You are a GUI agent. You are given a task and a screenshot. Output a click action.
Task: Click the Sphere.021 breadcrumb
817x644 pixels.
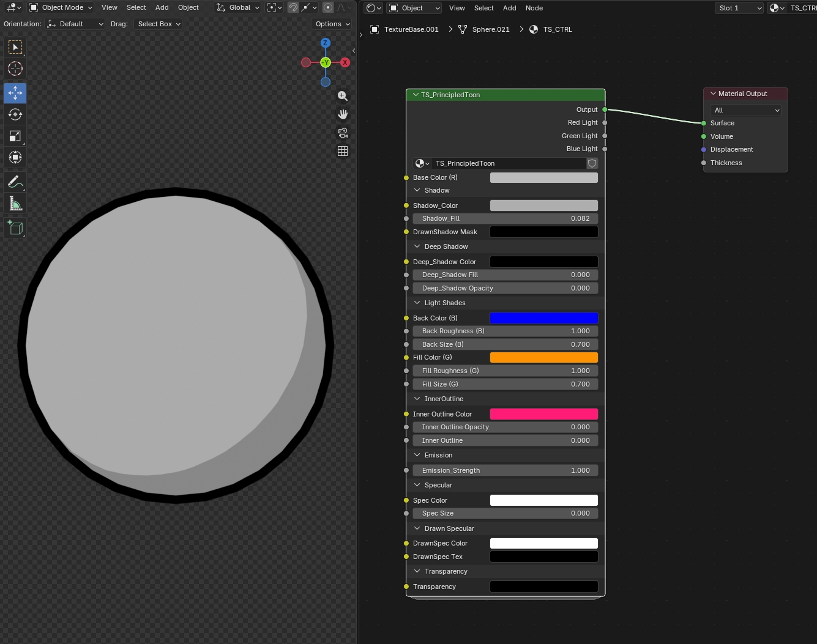(x=490, y=29)
